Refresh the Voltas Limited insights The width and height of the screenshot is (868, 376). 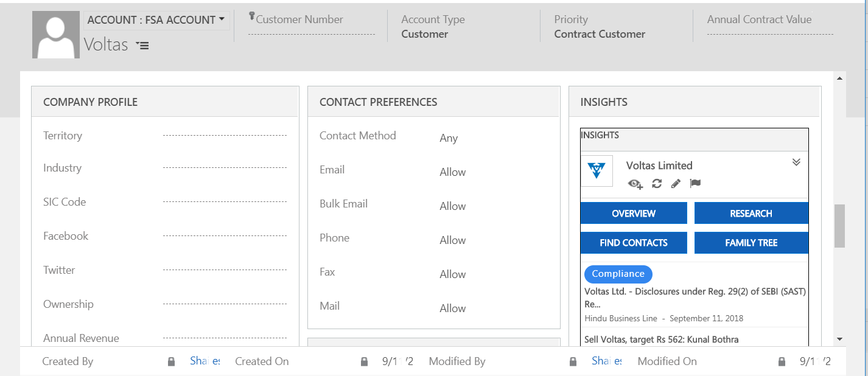(x=656, y=183)
